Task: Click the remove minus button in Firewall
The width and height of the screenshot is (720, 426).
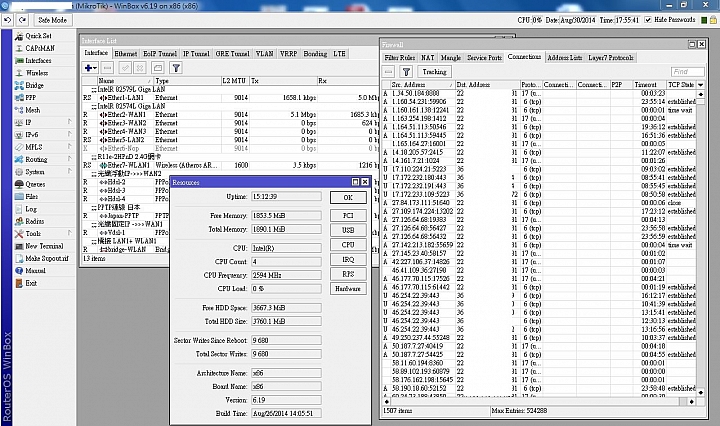Action: [x=389, y=72]
